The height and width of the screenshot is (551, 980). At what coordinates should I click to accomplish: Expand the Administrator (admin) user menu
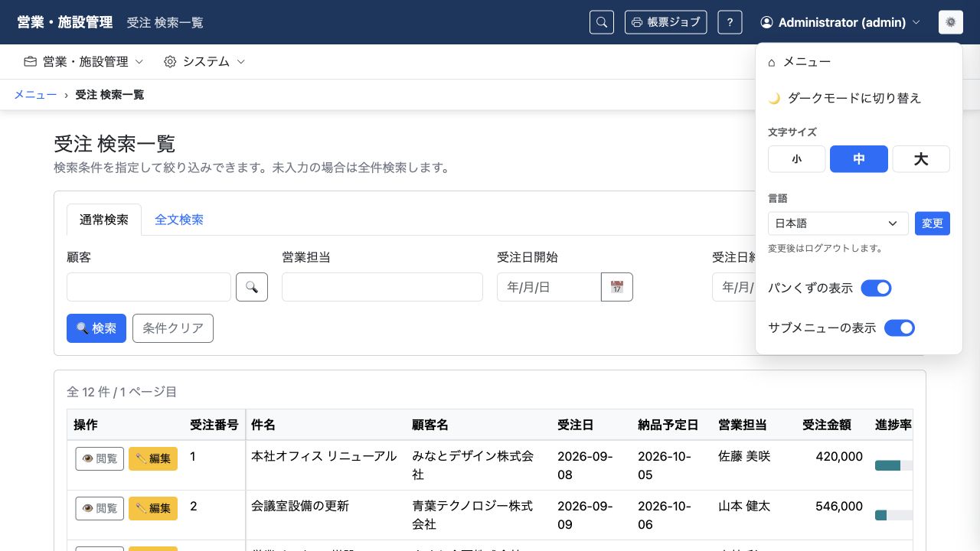[840, 23]
